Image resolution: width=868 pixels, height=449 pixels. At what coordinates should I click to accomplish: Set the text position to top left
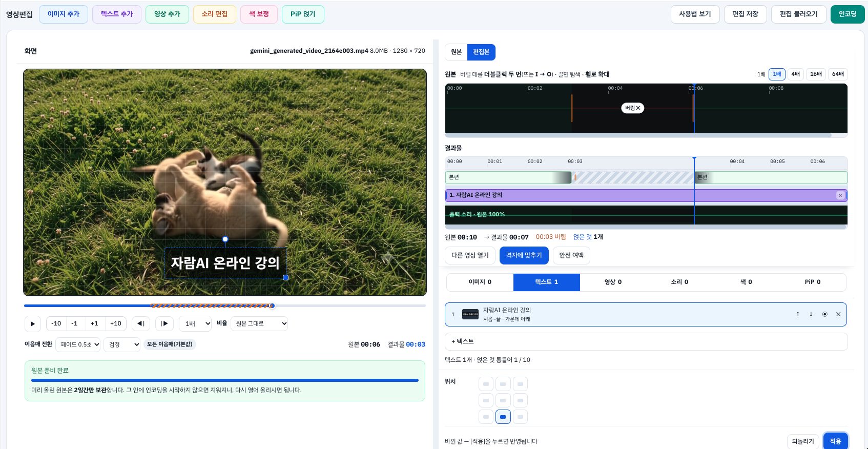pyautogui.click(x=486, y=384)
